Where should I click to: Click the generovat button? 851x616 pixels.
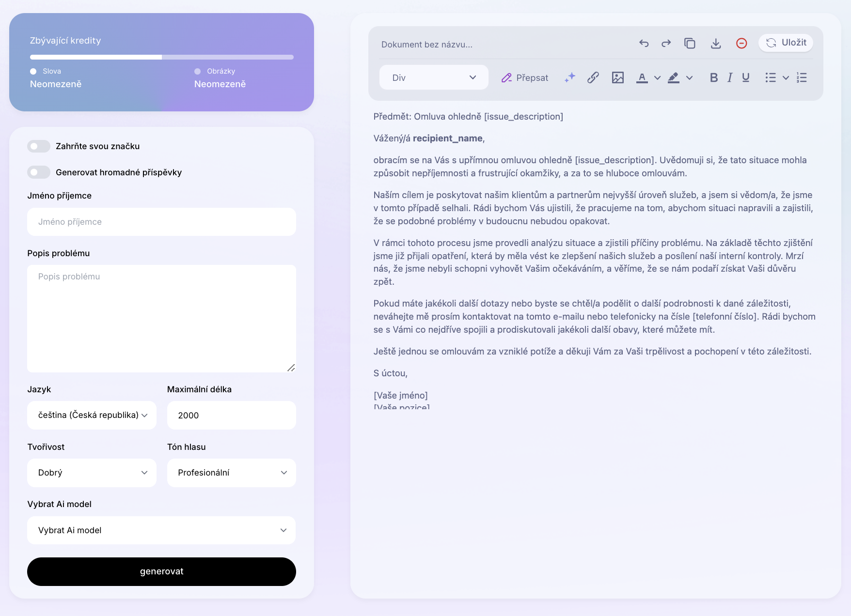(x=161, y=571)
